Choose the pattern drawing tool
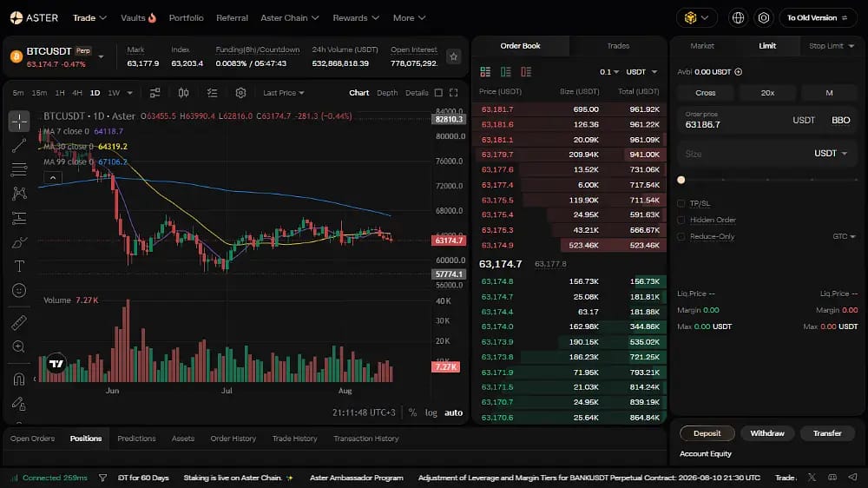The width and height of the screenshot is (868, 488). point(19,194)
